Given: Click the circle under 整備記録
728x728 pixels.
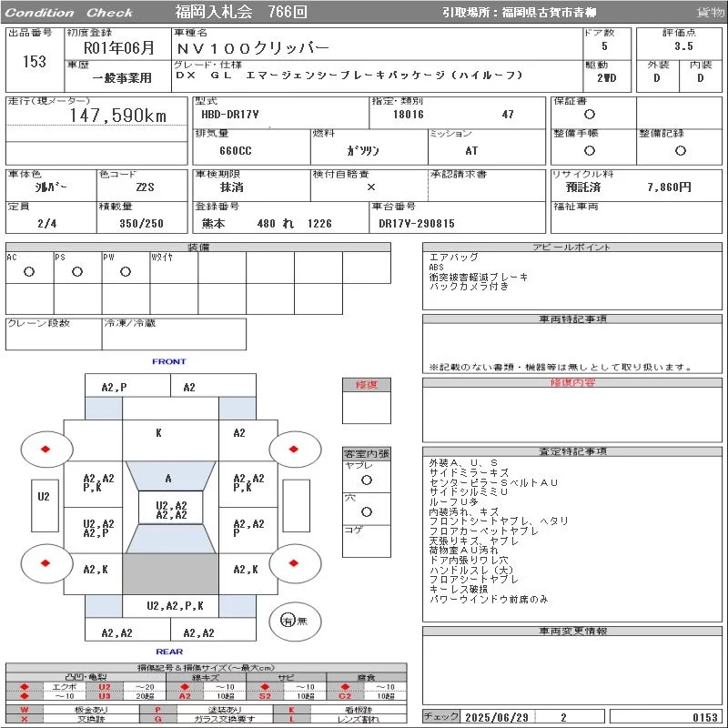Looking at the screenshot, I should (680, 150).
